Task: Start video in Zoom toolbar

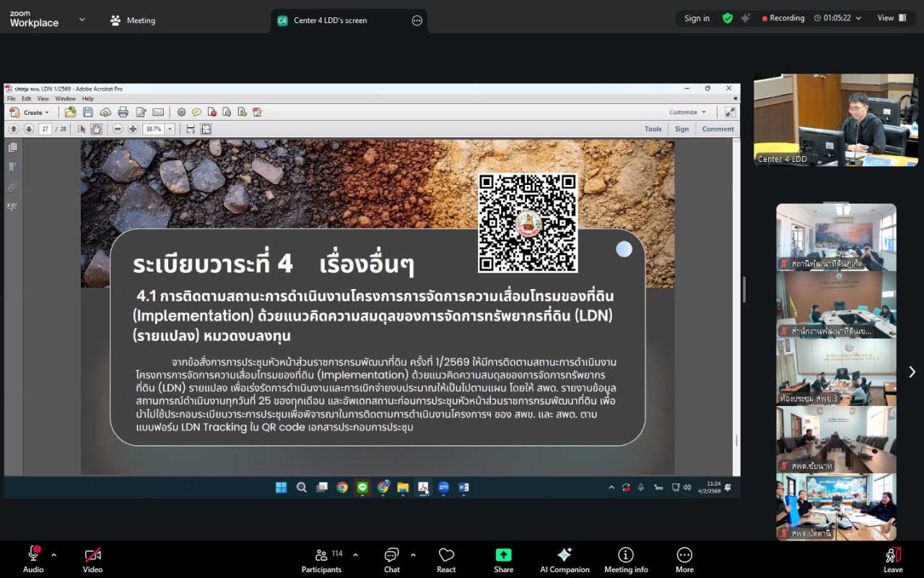Action: point(92,560)
